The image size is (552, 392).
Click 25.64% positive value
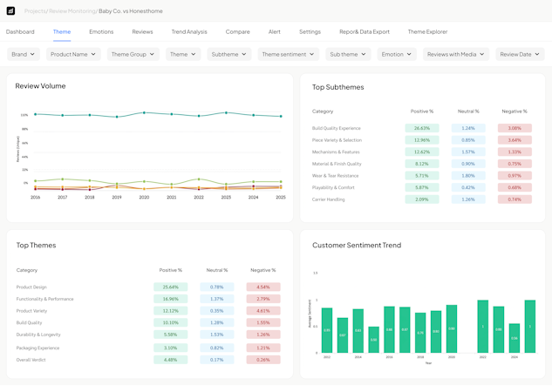(x=170, y=287)
